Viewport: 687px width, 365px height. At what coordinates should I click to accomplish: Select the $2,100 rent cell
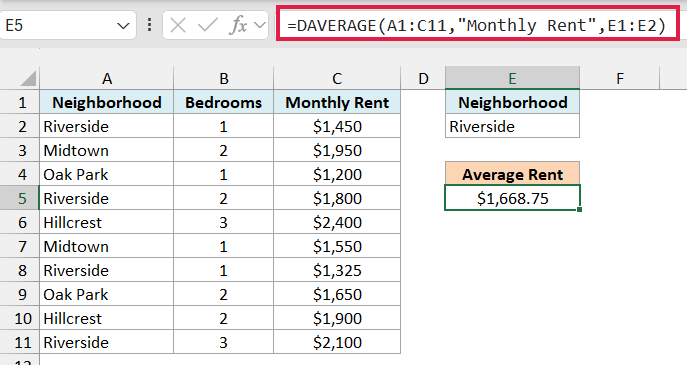point(337,342)
